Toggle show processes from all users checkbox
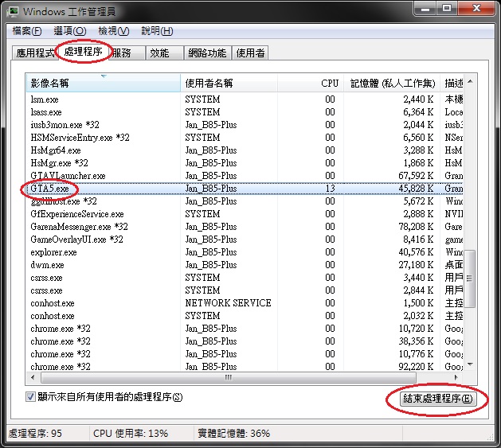This screenshot has height=448, width=501. pyautogui.click(x=31, y=397)
